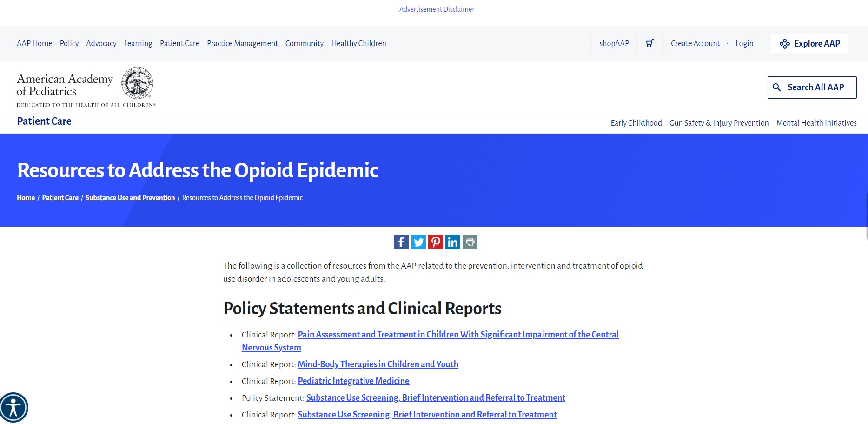Click Create Account link
The height and width of the screenshot is (424, 868).
[695, 43]
